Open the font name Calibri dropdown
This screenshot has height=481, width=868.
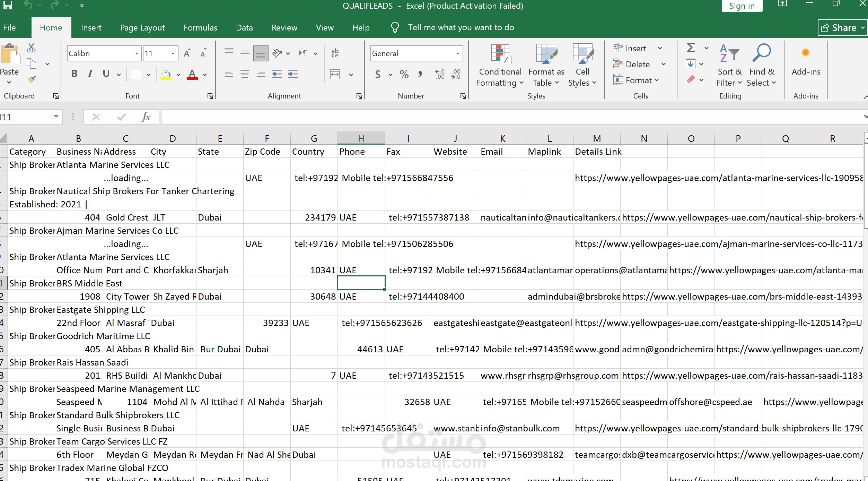point(137,53)
